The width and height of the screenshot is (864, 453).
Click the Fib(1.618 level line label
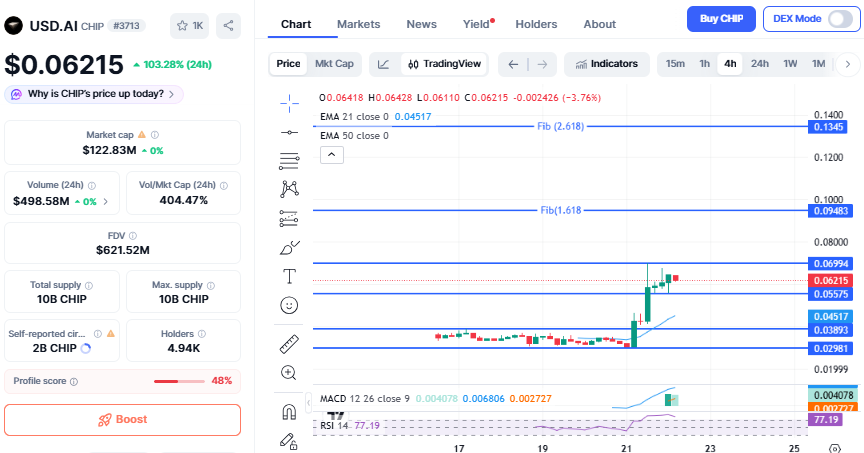pyautogui.click(x=560, y=210)
